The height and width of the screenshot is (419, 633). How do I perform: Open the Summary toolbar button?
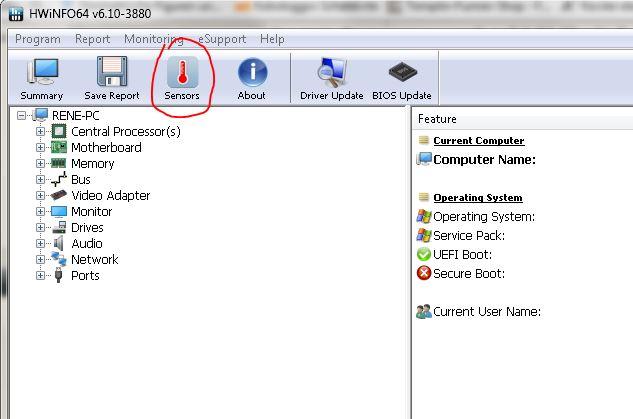coord(42,78)
